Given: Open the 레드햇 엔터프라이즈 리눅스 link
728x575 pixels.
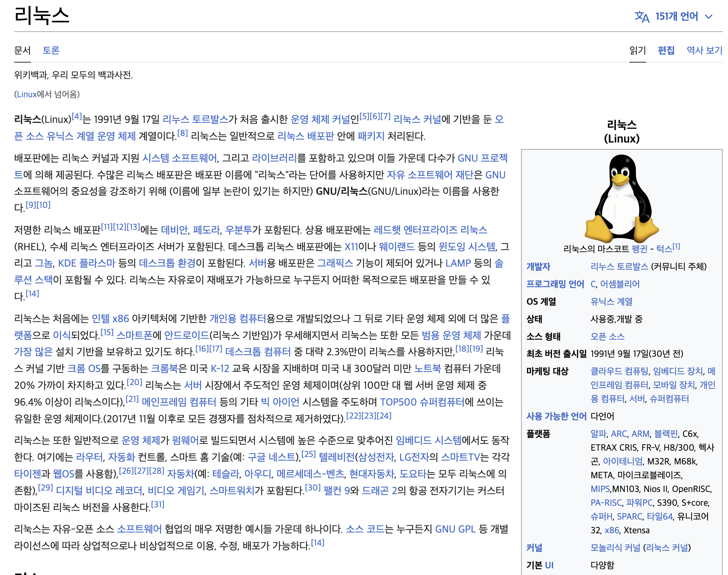Looking at the screenshot, I should click(x=430, y=230).
